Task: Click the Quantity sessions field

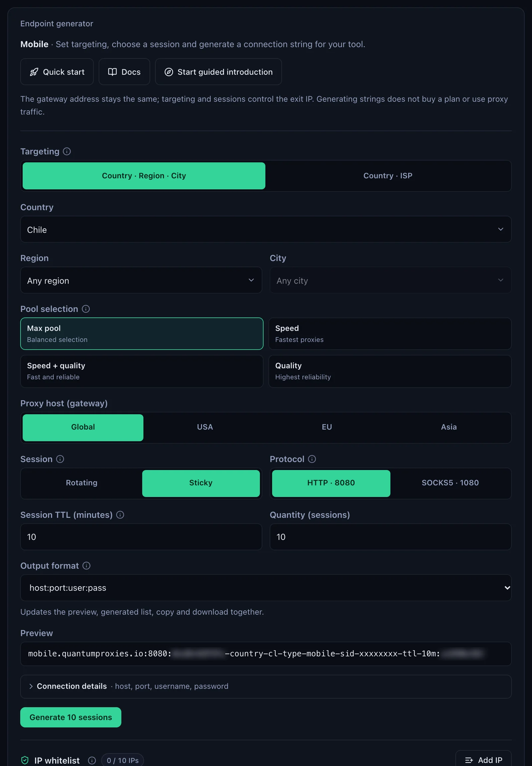Action: coord(391,537)
